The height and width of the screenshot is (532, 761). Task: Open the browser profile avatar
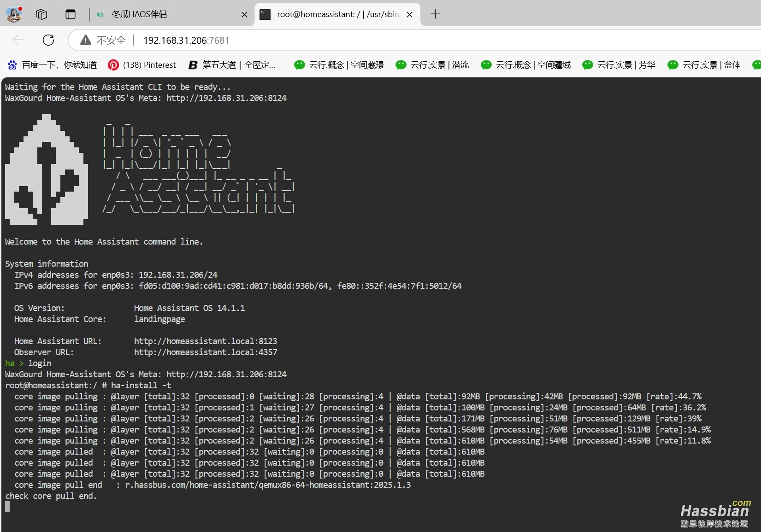click(x=14, y=14)
